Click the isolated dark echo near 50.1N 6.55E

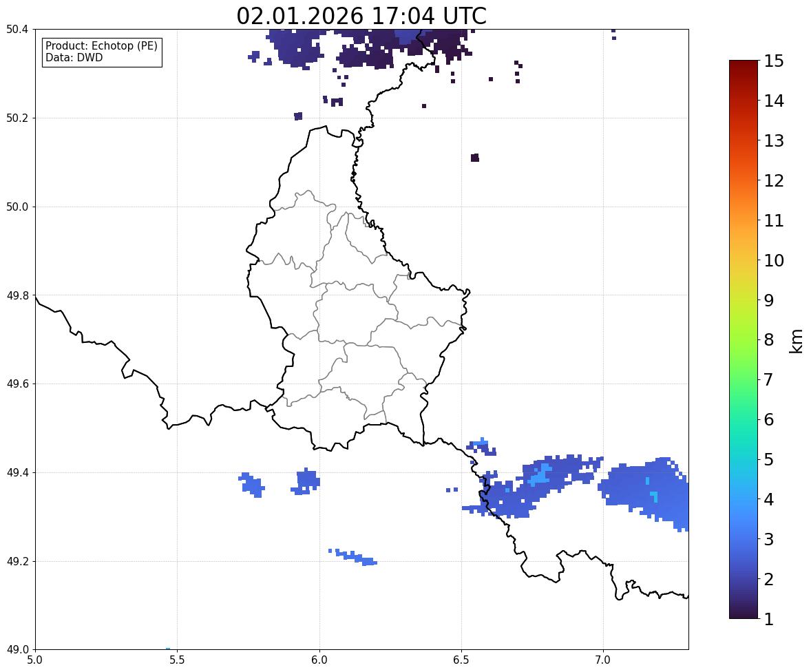(475, 158)
